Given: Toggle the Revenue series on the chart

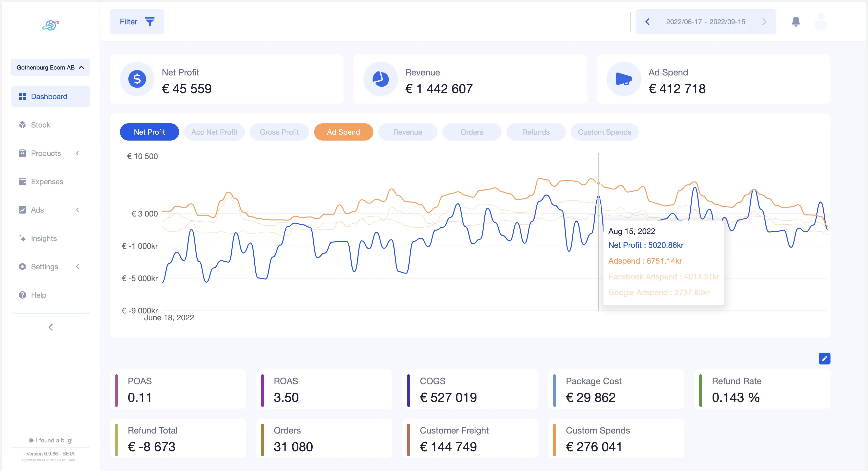Looking at the screenshot, I should [407, 132].
